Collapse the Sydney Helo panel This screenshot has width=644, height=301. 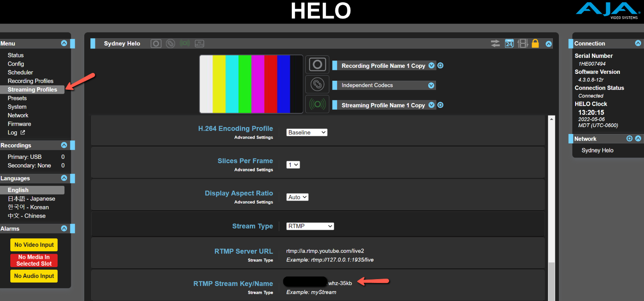549,43
